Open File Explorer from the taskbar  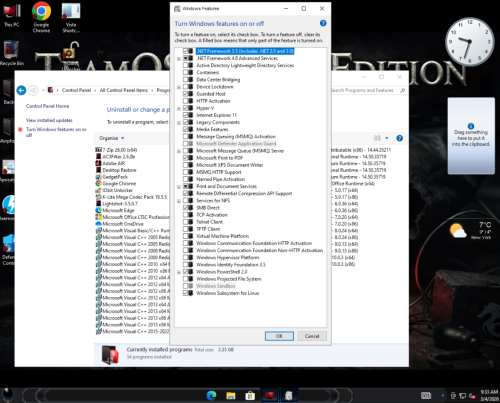pos(231,396)
